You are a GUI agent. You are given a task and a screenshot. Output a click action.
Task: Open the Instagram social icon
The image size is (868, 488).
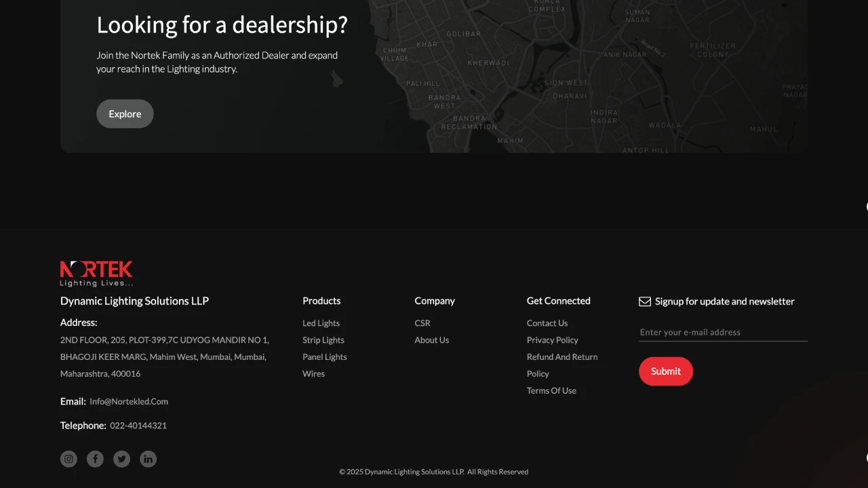tap(68, 459)
